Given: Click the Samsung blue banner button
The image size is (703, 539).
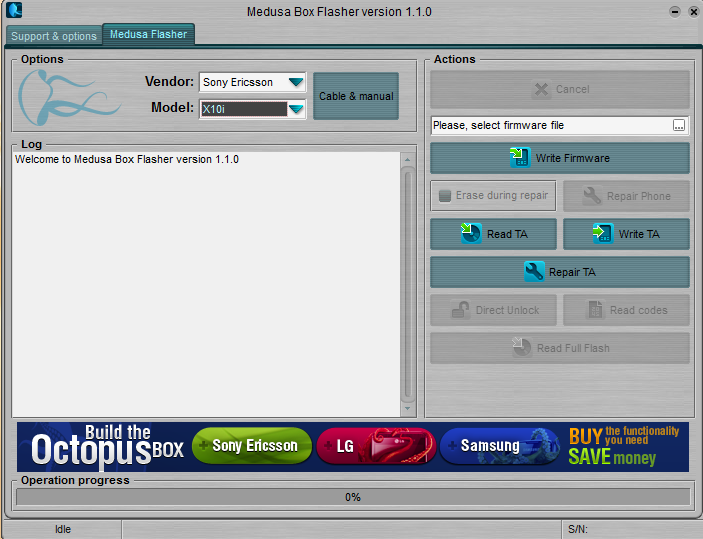Looking at the screenshot, I should coord(500,446).
